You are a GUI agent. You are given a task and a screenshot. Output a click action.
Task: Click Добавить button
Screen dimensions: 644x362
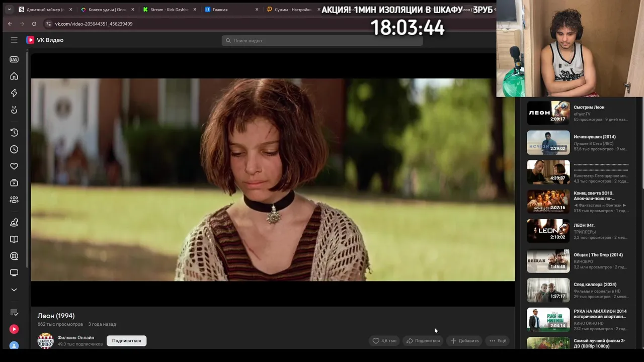point(464,340)
